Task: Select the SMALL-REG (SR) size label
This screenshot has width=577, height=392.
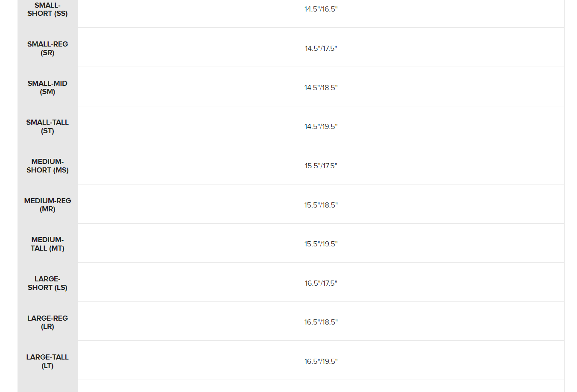Action: pos(47,48)
